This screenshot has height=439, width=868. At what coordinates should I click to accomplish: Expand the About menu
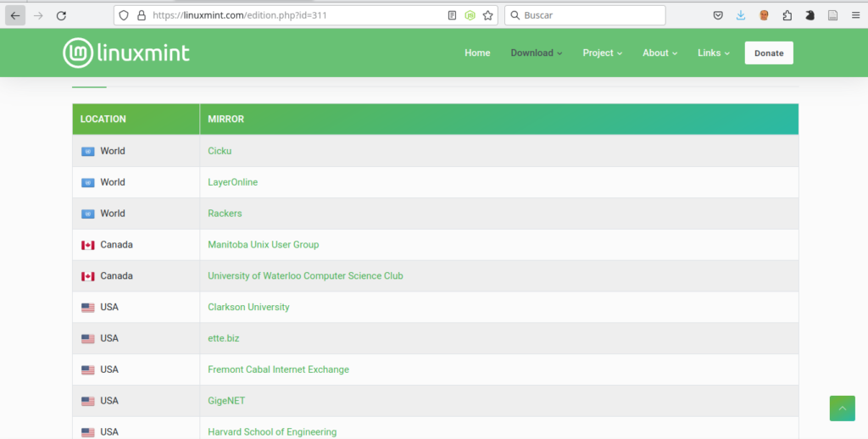(659, 53)
